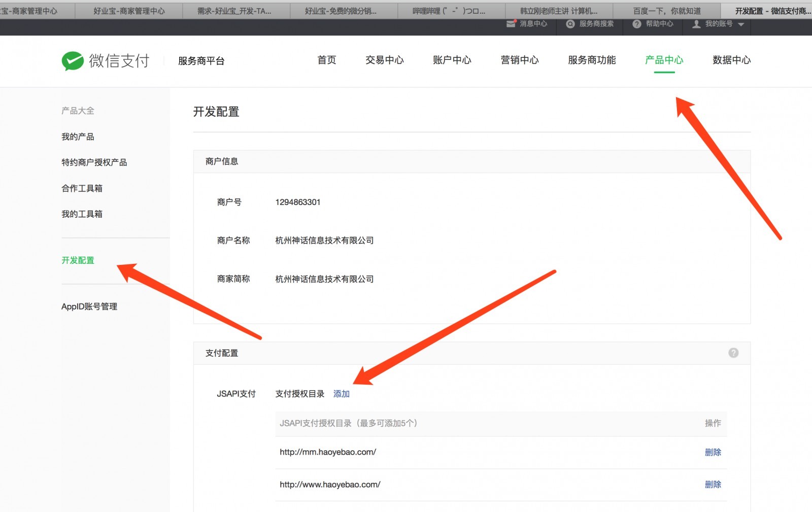Click merchant number 1294863301
This screenshot has width=812, height=512.
(298, 202)
